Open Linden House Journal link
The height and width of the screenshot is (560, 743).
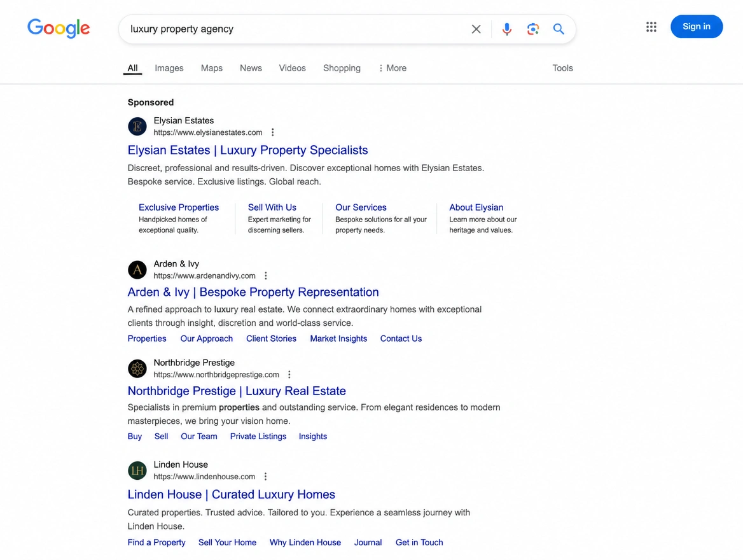[368, 542]
